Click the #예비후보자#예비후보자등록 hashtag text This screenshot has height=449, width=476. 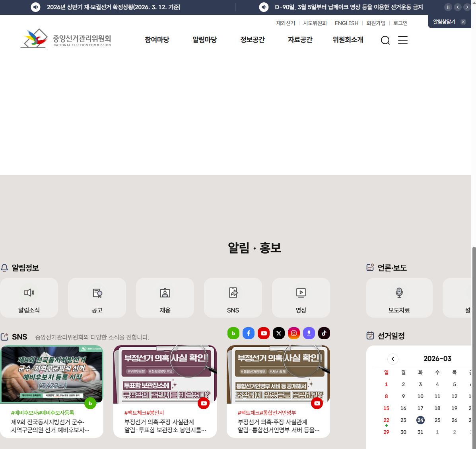click(43, 412)
